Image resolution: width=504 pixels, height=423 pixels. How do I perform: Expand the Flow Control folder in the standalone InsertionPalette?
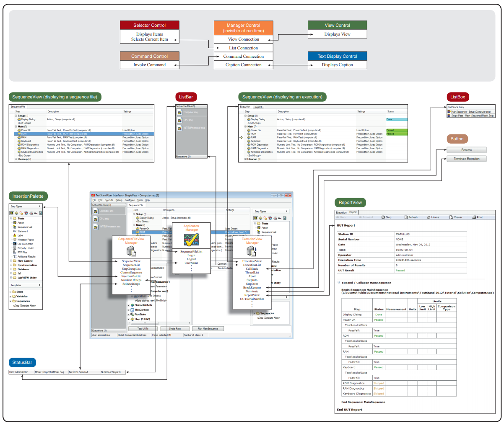tap(11, 261)
